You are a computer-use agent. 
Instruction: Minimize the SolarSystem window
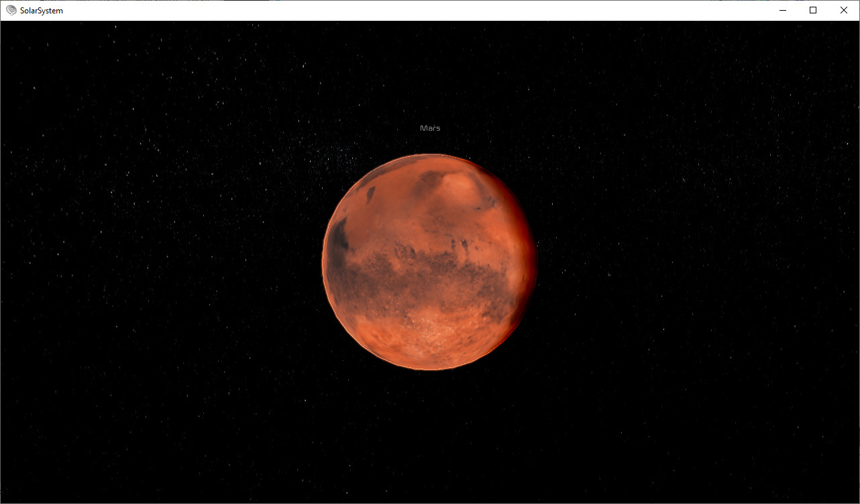click(x=782, y=10)
